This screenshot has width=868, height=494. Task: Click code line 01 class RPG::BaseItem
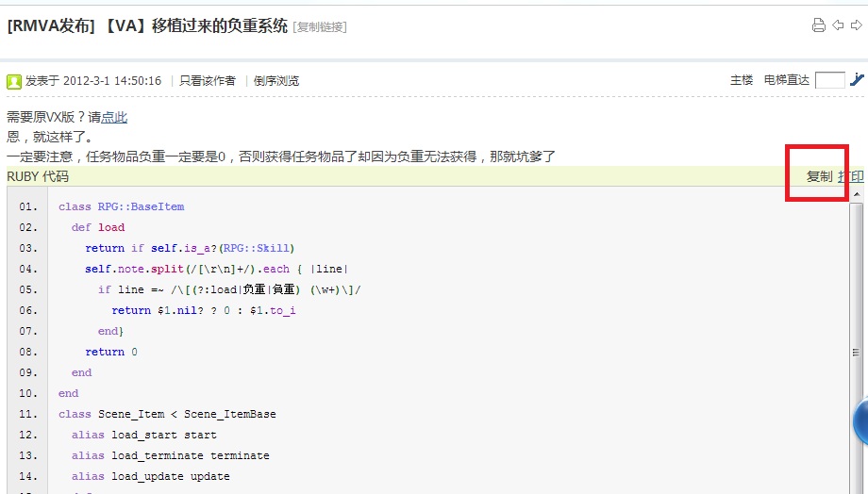(x=121, y=206)
